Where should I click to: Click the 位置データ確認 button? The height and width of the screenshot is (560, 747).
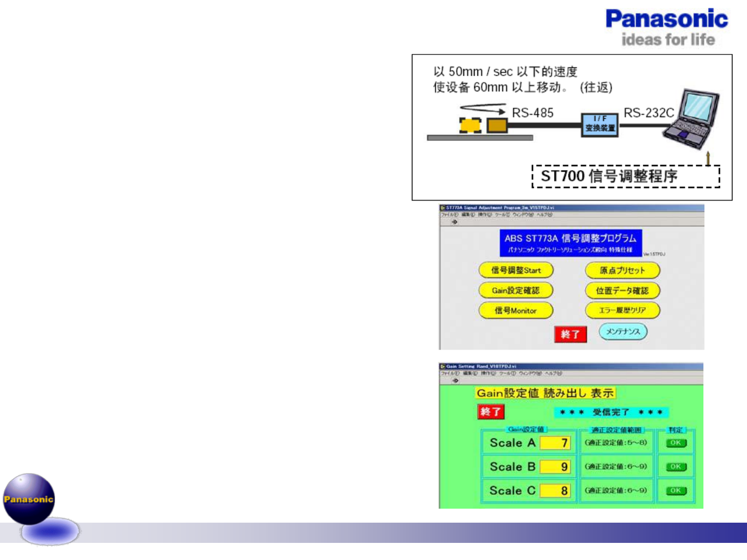click(x=622, y=290)
